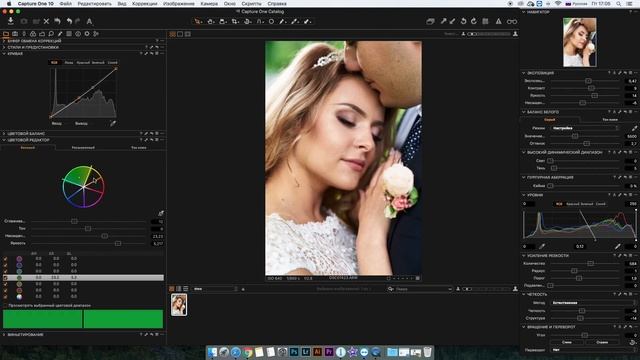Toggle the cyan color range checkbox
The height and width of the screenshot is (360, 640).
point(5,271)
